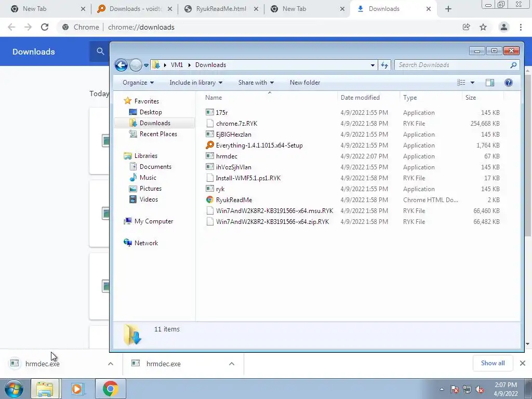Image resolution: width=532 pixels, height=399 pixels.
Task: Click the Chrome share page icon
Action: [x=466, y=27]
